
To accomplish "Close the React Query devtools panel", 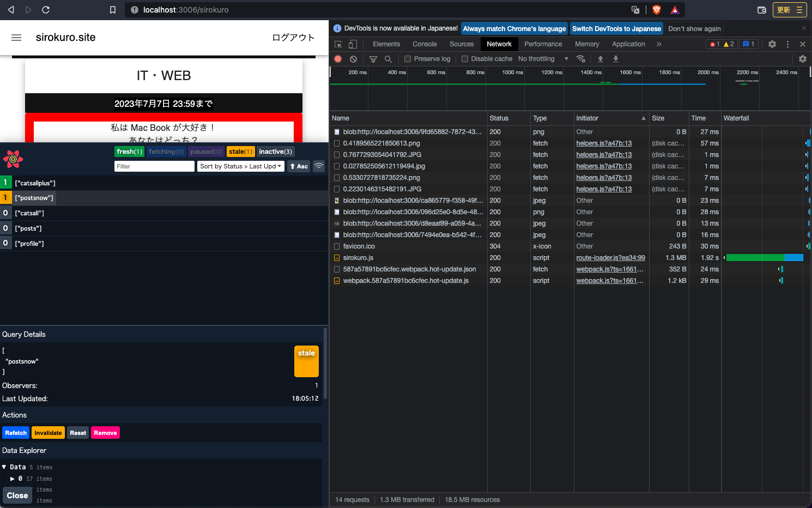I will (17, 495).
